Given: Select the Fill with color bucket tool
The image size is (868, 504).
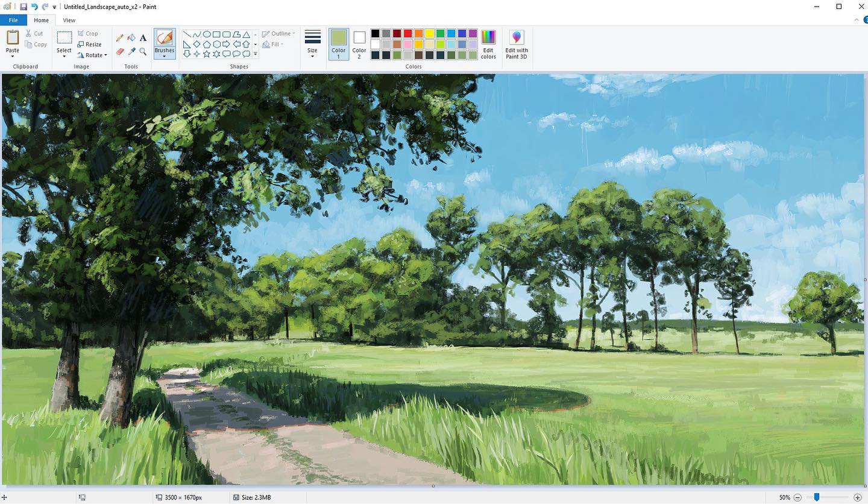Looking at the screenshot, I should [x=131, y=37].
